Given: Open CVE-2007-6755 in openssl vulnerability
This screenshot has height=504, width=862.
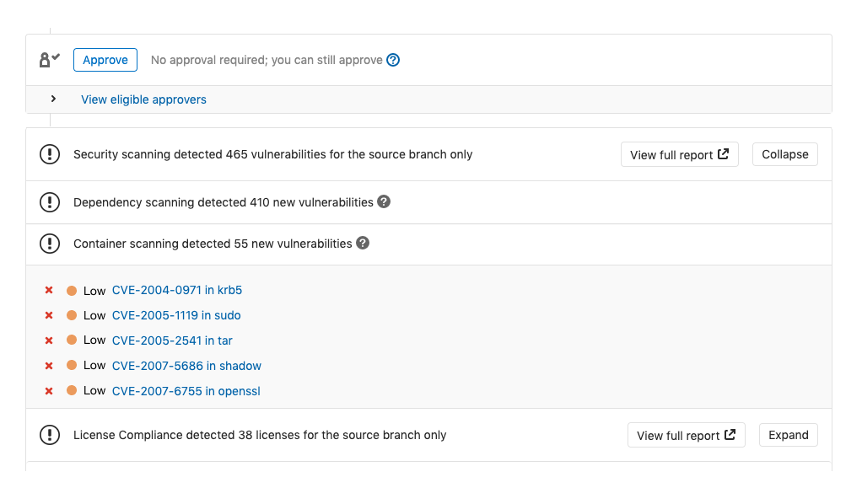Looking at the screenshot, I should coord(191,391).
